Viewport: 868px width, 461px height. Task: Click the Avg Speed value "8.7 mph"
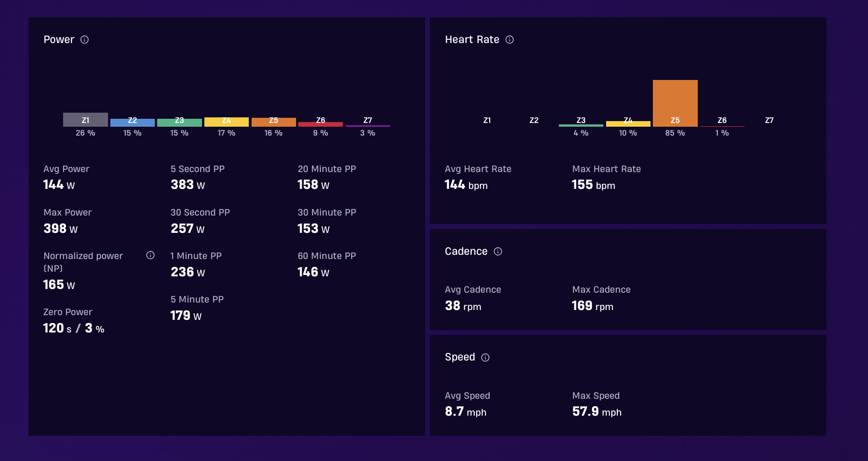pos(466,412)
